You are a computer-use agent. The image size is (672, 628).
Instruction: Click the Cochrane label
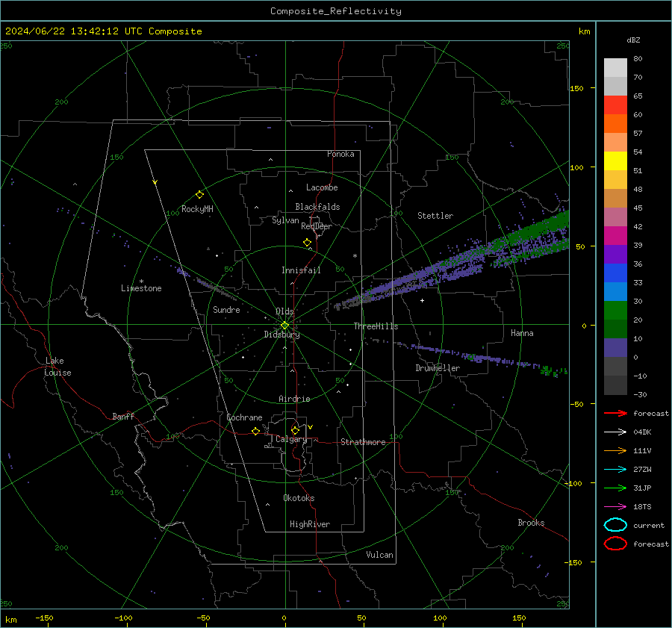(244, 417)
